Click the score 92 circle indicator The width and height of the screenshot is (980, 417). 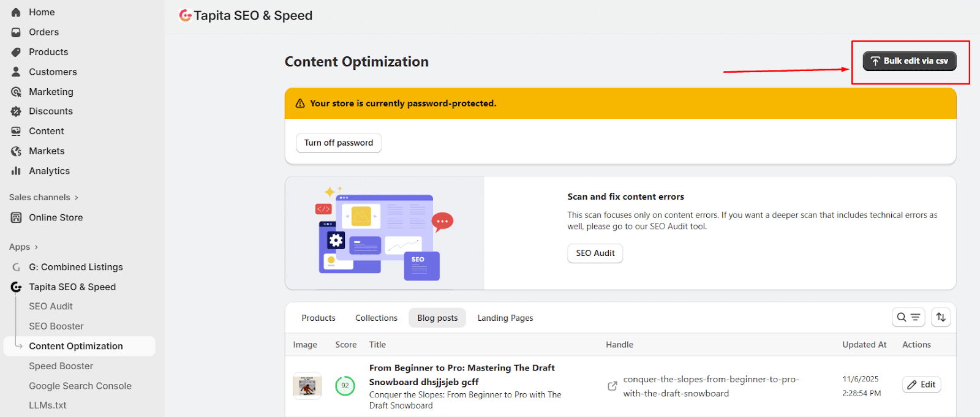(345, 386)
